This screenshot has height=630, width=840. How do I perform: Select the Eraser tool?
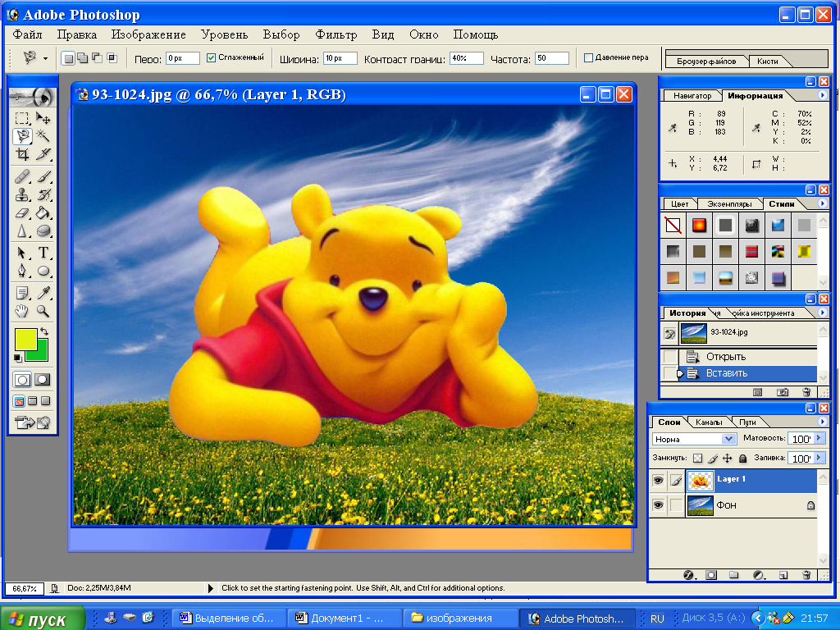point(22,212)
